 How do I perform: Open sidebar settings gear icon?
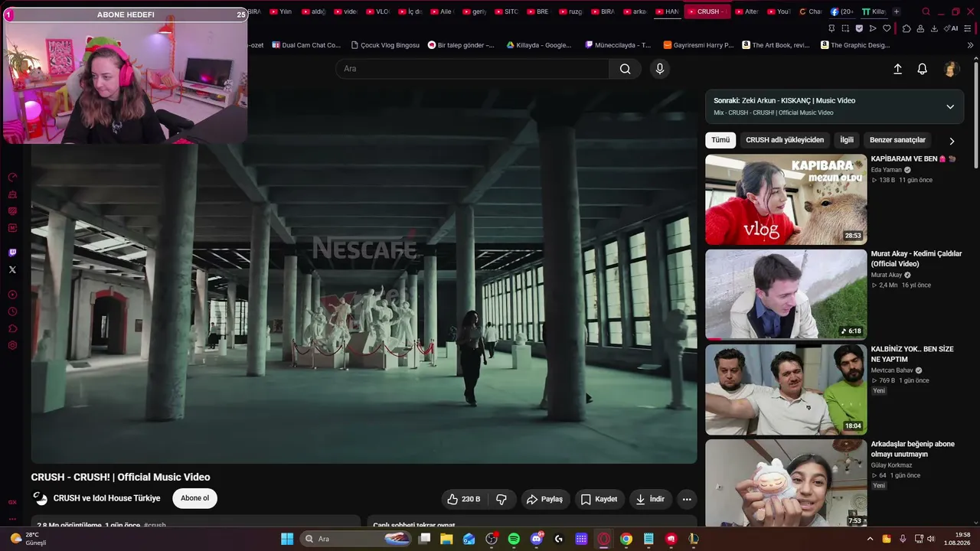pyautogui.click(x=12, y=345)
